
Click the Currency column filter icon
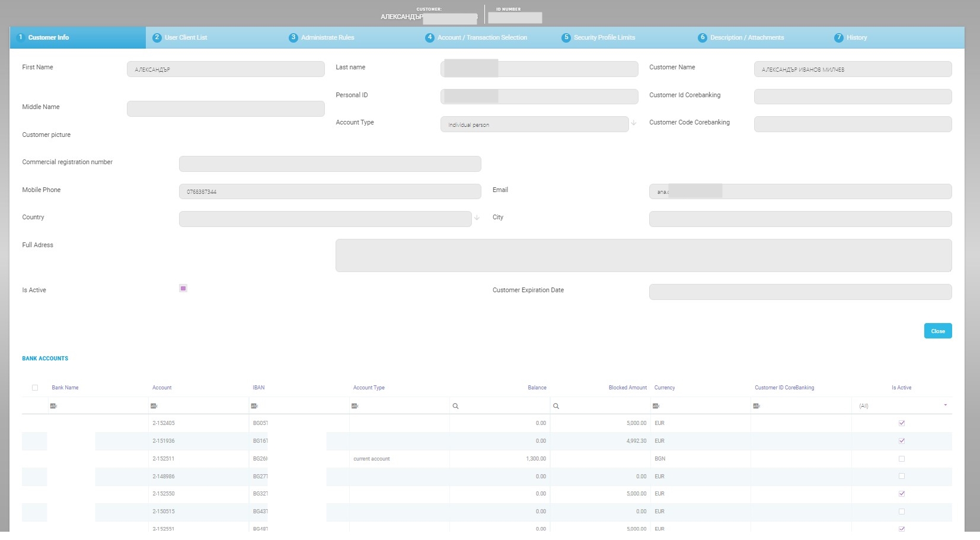(656, 406)
